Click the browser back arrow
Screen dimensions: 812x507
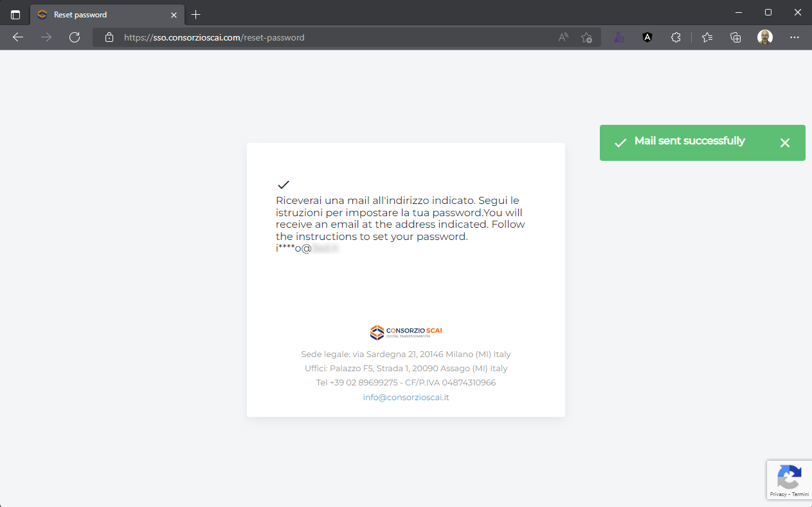tap(18, 37)
